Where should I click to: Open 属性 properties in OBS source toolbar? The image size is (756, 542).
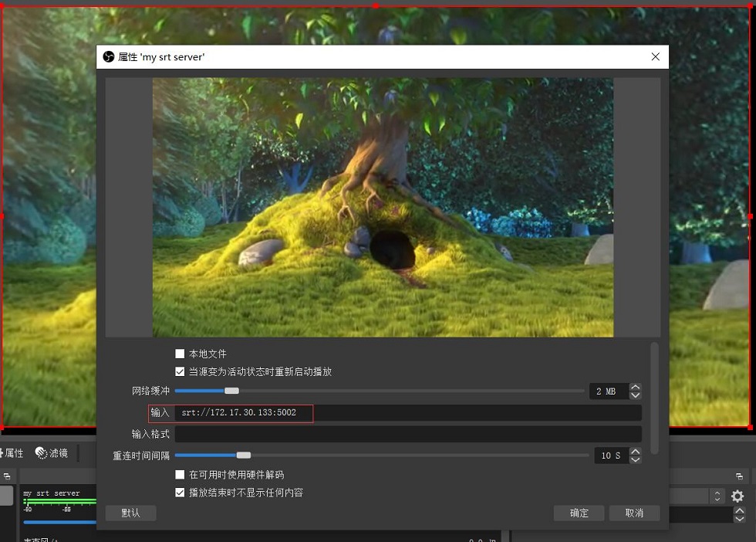pos(12,453)
